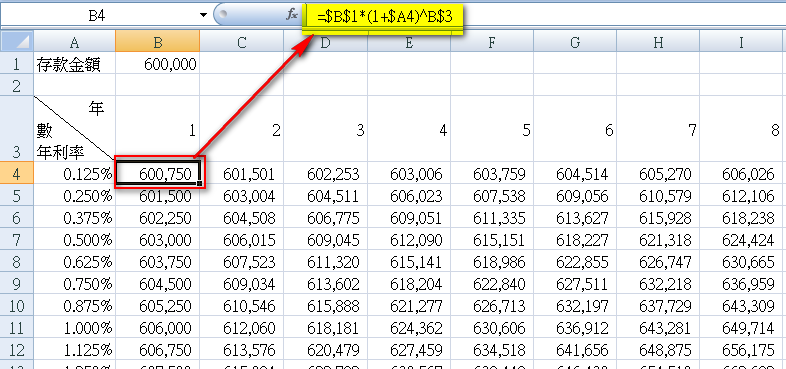Select column I header

pyautogui.click(x=741, y=42)
